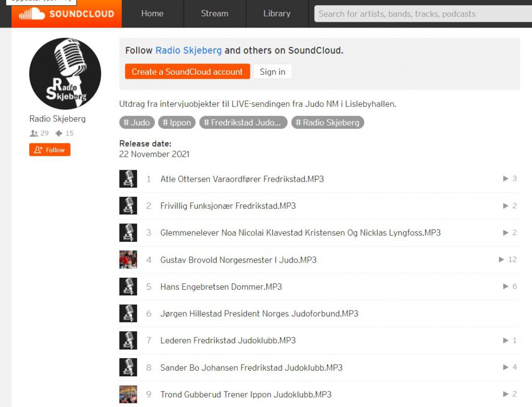Click Create a SoundCloud account

[x=187, y=72]
